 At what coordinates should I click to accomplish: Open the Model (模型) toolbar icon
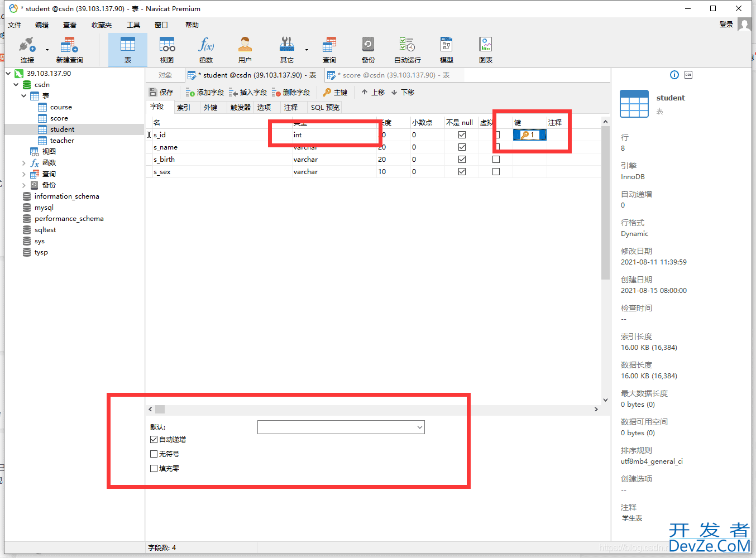tap(446, 50)
